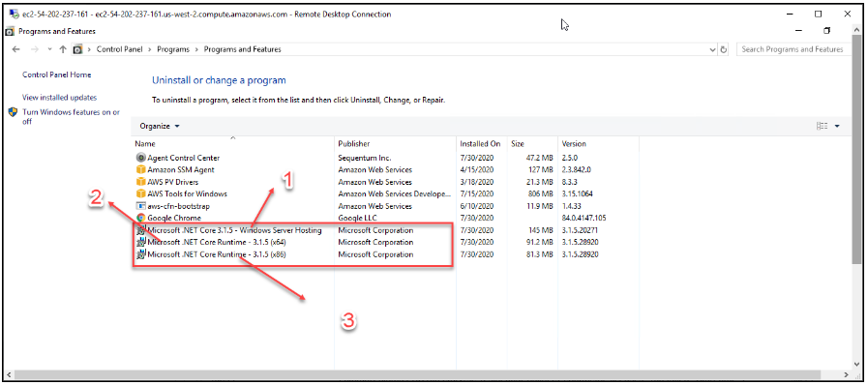Expand the view options dropdown arrow
The width and height of the screenshot is (868, 385).
(x=837, y=126)
